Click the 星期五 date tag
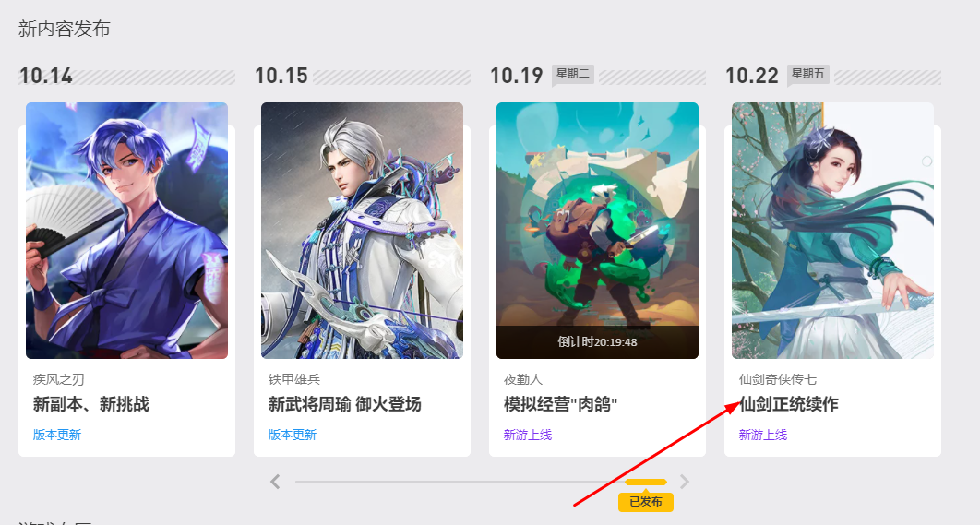 (x=808, y=75)
